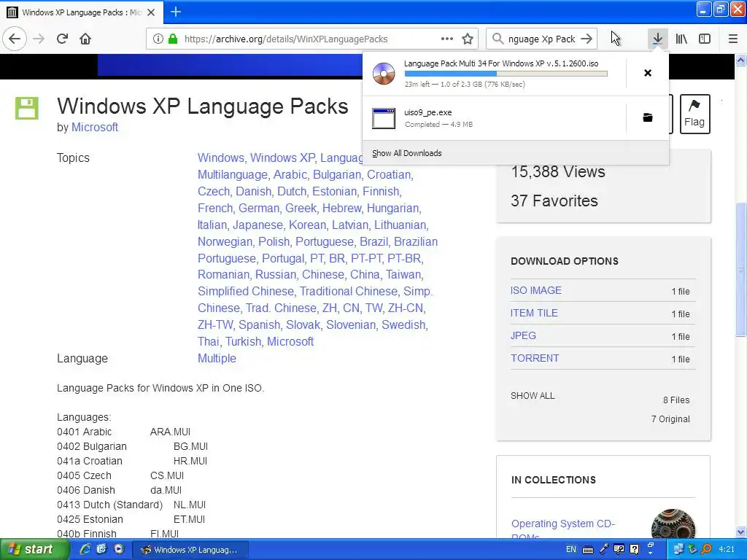747x560 pixels.
Task: Bookmark this page with the star
Action: click(468, 39)
